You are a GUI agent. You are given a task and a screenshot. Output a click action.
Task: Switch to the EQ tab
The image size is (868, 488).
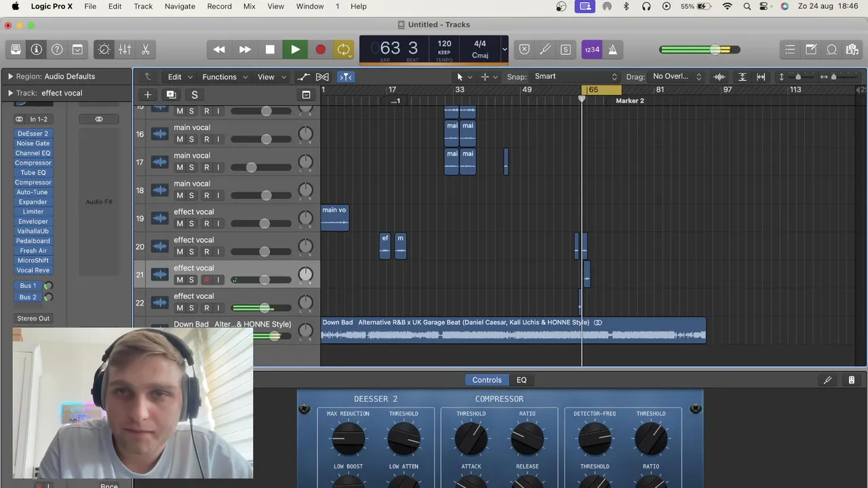click(x=521, y=380)
